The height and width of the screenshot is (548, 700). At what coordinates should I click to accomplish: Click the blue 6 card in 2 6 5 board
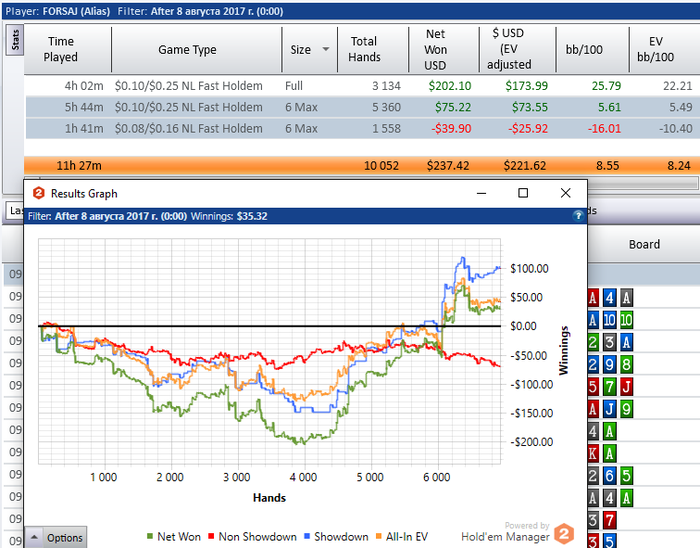tap(609, 476)
